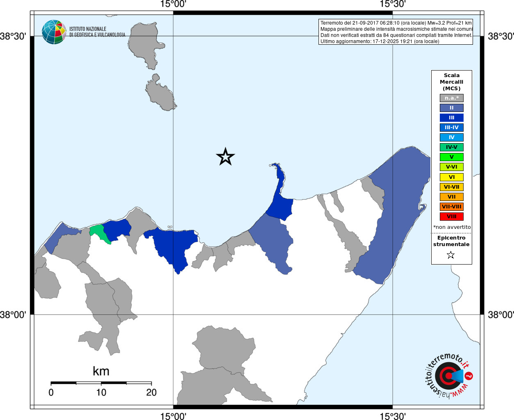Click the INGV globe logo
Viewport: 514px width, 420px height.
pos(54,32)
